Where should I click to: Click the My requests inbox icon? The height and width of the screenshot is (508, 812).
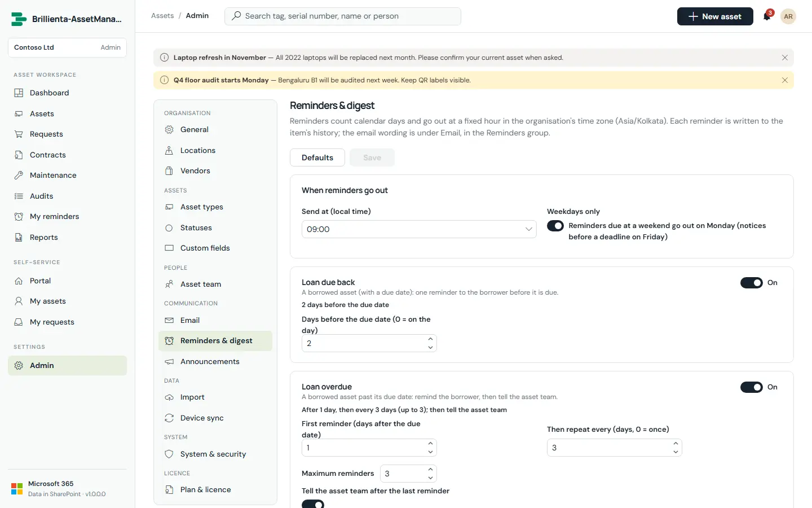click(x=19, y=322)
